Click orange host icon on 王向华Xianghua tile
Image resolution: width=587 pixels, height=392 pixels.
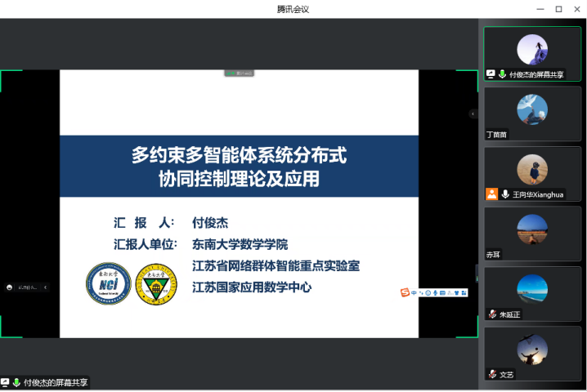pyautogui.click(x=492, y=194)
